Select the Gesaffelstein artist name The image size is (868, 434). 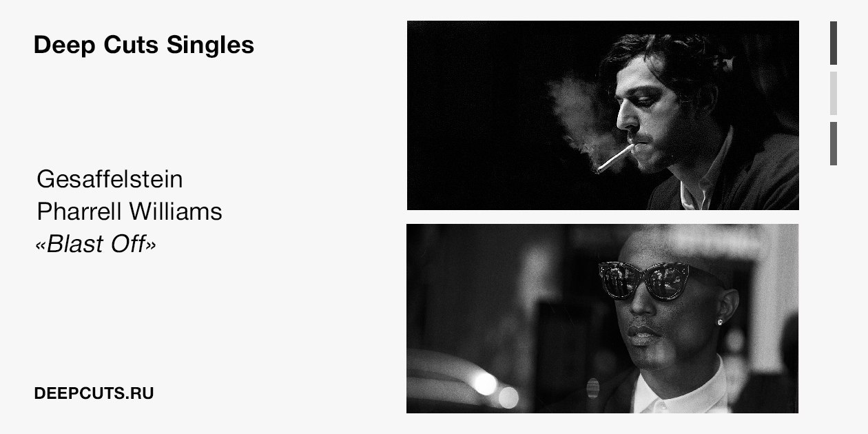click(x=110, y=179)
